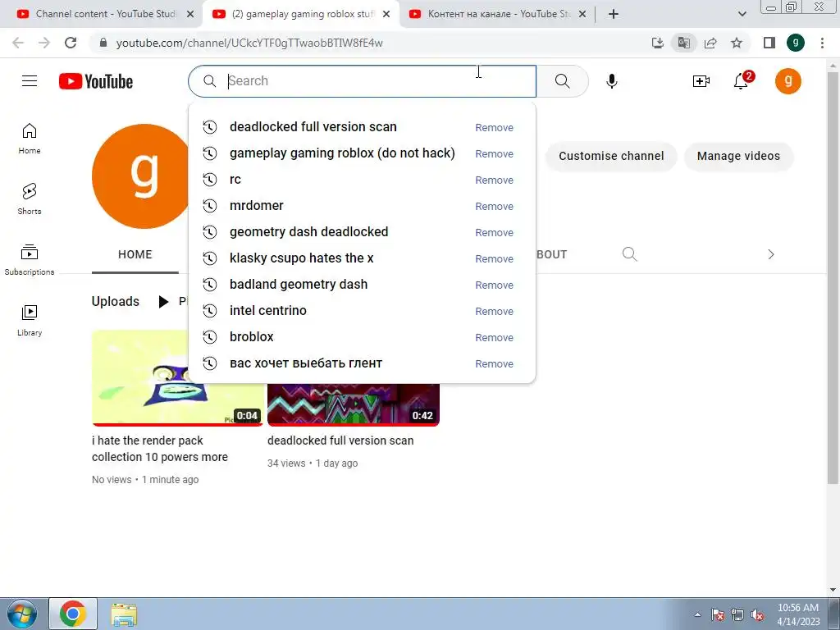Open Subscriptions in the sidebar
Viewport: 840px width, 630px height.
click(30, 260)
